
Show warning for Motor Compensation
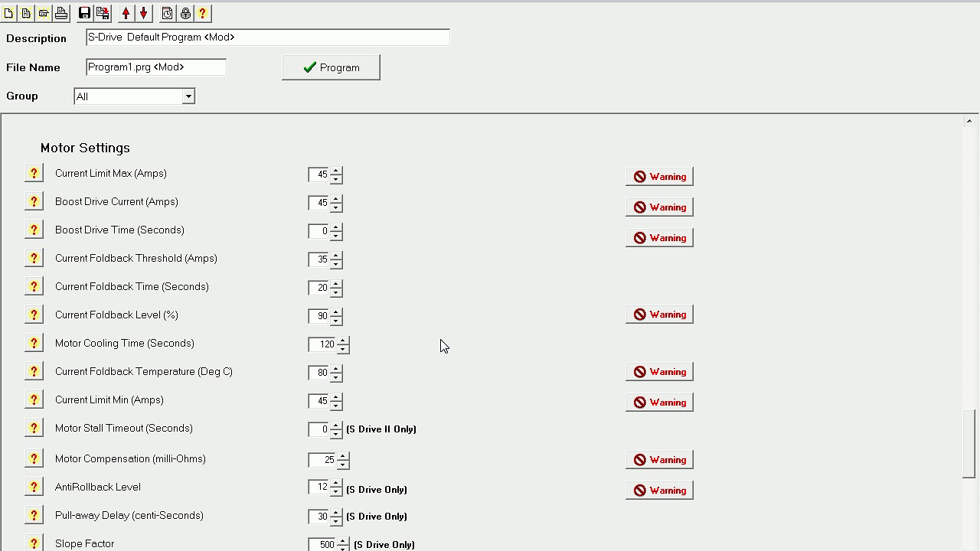(659, 460)
